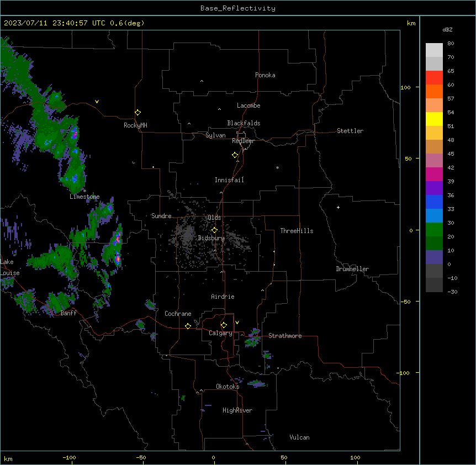Click the Banff town label
This screenshot has width=476, height=465.
[x=68, y=313]
